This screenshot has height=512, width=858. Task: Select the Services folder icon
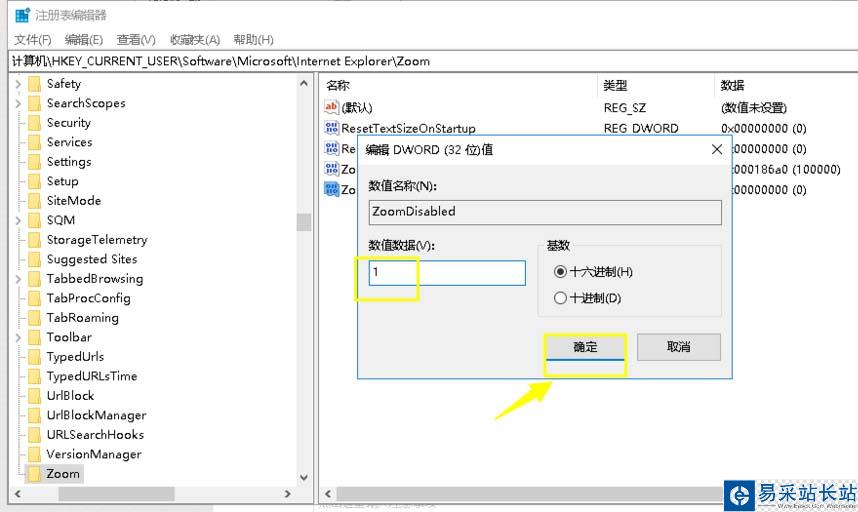tap(34, 142)
